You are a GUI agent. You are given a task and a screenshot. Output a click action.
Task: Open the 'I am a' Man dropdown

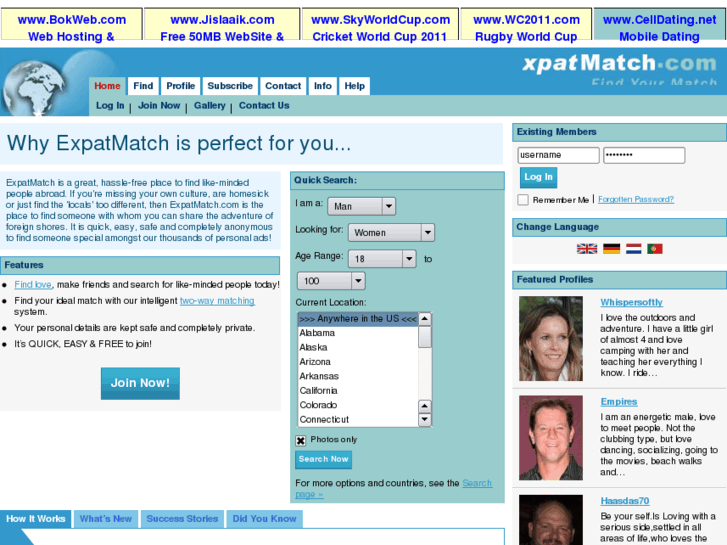(x=362, y=206)
